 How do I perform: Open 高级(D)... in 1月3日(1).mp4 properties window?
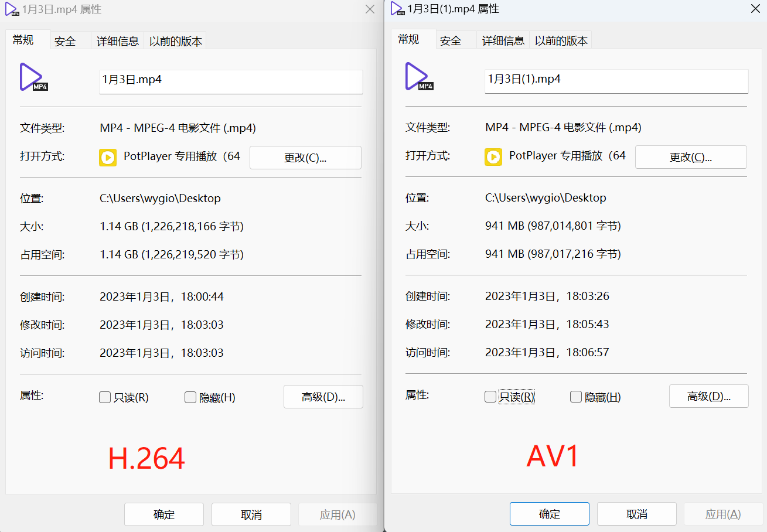click(709, 396)
